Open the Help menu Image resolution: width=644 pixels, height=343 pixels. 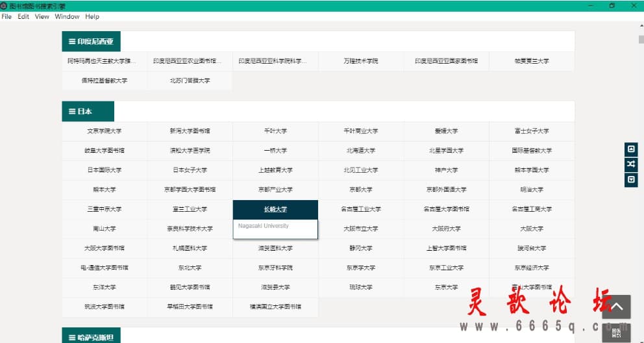pos(92,16)
